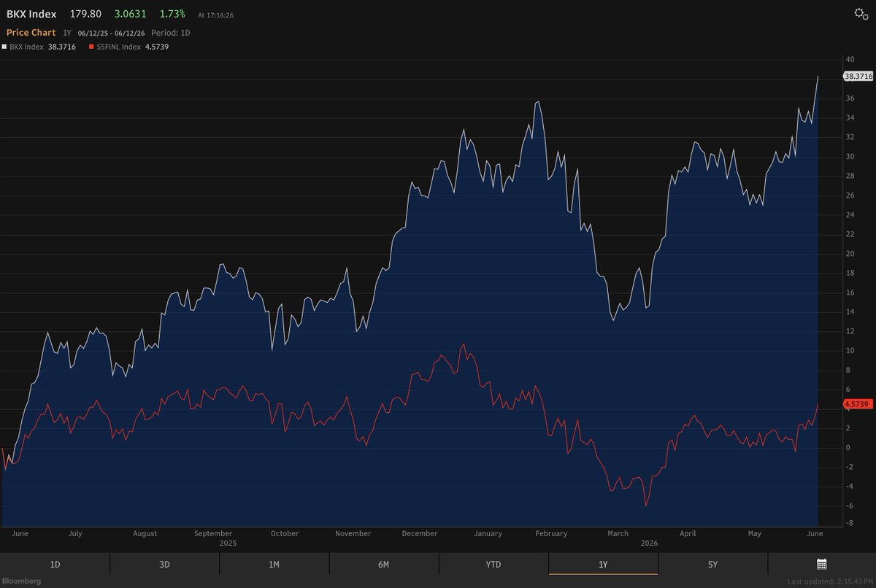
Task: Click the white BKX Index legend swatch
Action: [4, 47]
